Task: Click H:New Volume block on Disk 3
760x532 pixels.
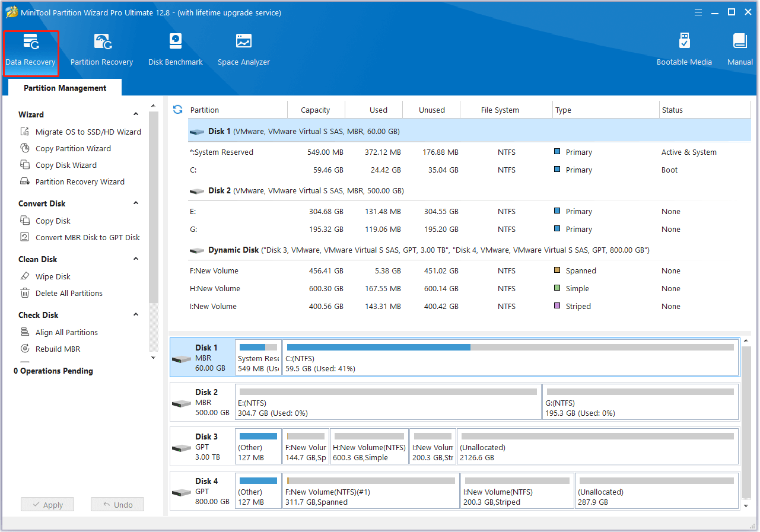Action: (369, 447)
